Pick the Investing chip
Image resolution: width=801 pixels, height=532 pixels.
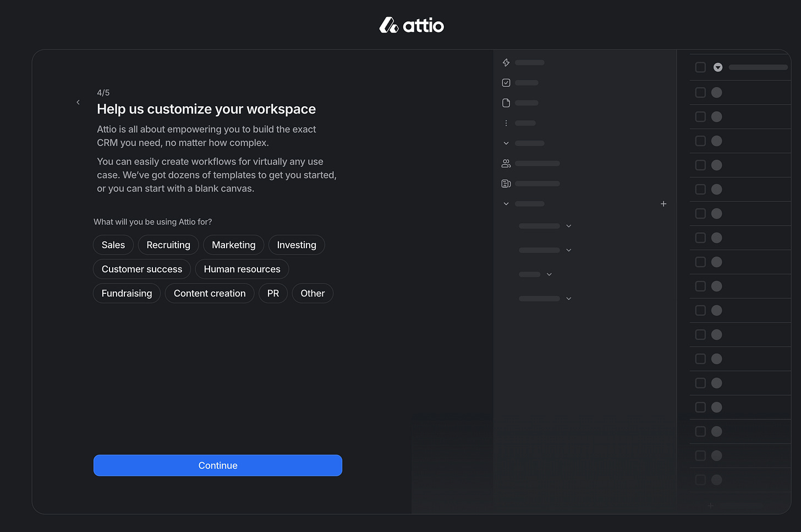tap(297, 245)
